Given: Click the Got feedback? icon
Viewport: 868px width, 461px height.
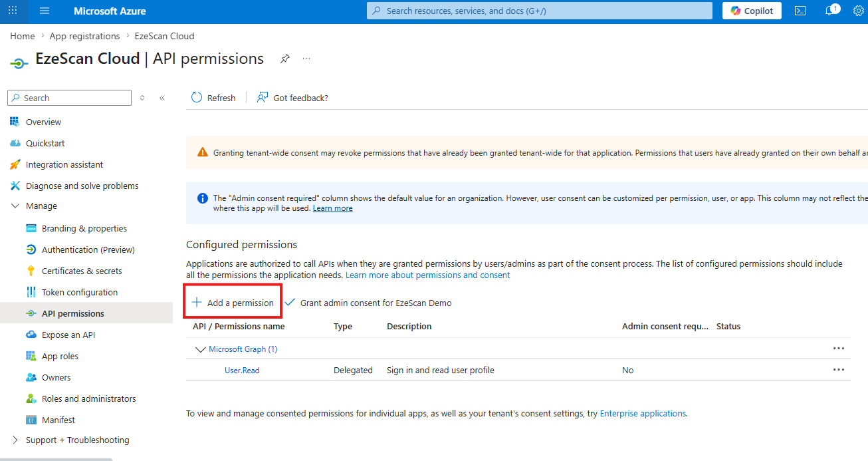Looking at the screenshot, I should [x=263, y=98].
